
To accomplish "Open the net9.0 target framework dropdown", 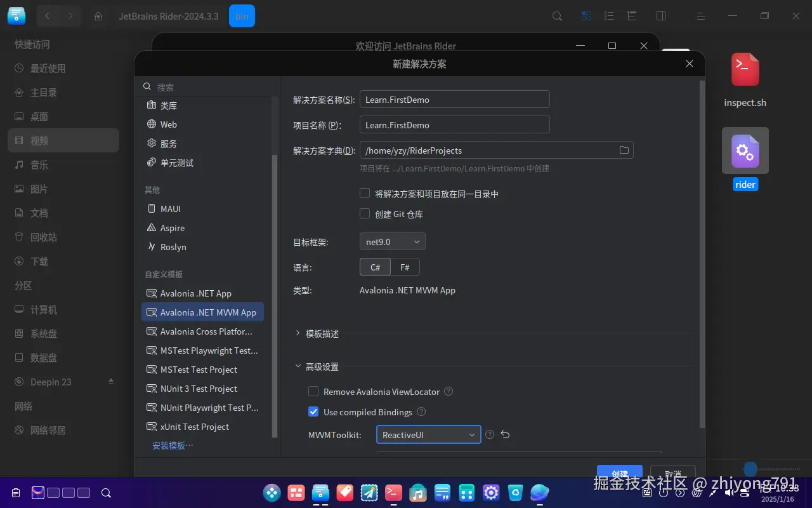I will [393, 242].
